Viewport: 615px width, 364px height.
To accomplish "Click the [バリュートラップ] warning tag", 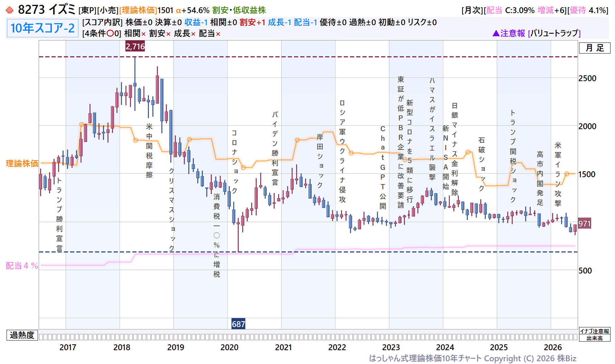I will coord(554,33).
